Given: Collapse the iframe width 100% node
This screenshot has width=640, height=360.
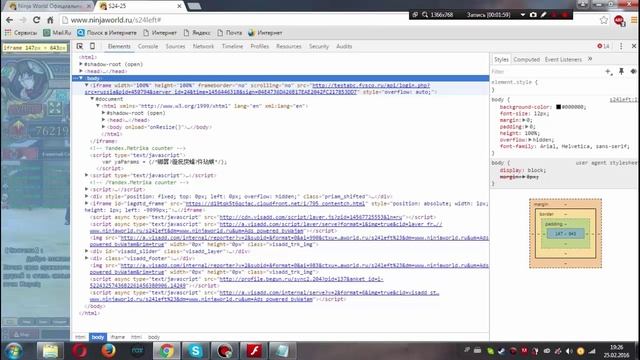Looking at the screenshot, I should pos(87,85).
